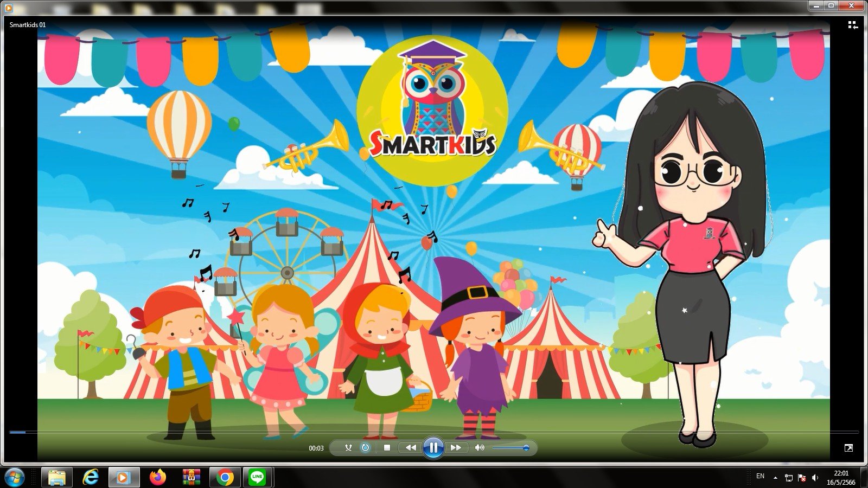Open Windows Explorer from the taskbar
This screenshot has width=868, height=488.
point(57,477)
